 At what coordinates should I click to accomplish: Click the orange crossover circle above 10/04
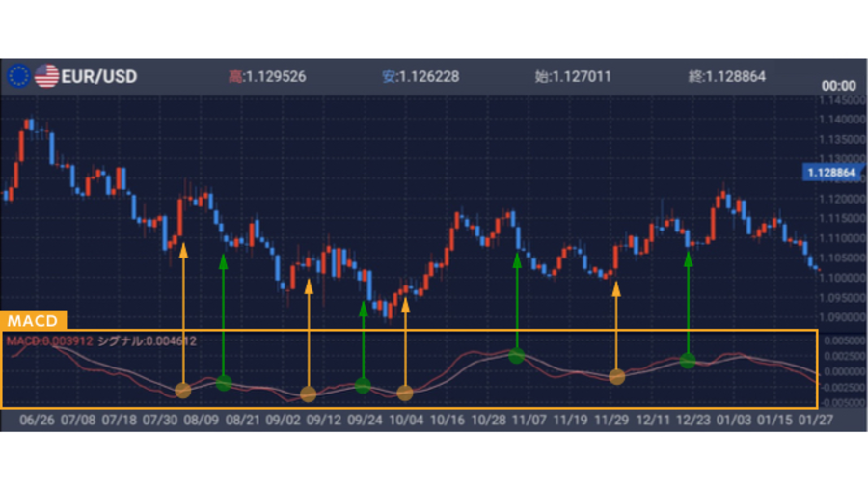click(405, 393)
